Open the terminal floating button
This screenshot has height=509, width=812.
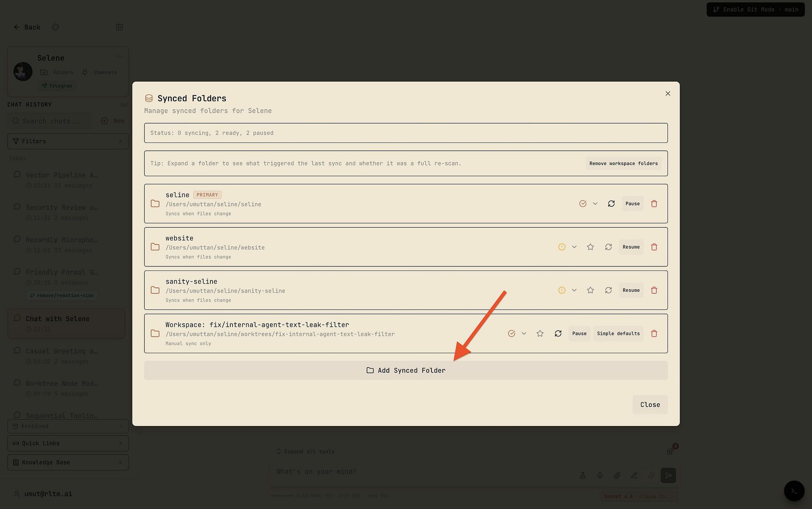794,491
